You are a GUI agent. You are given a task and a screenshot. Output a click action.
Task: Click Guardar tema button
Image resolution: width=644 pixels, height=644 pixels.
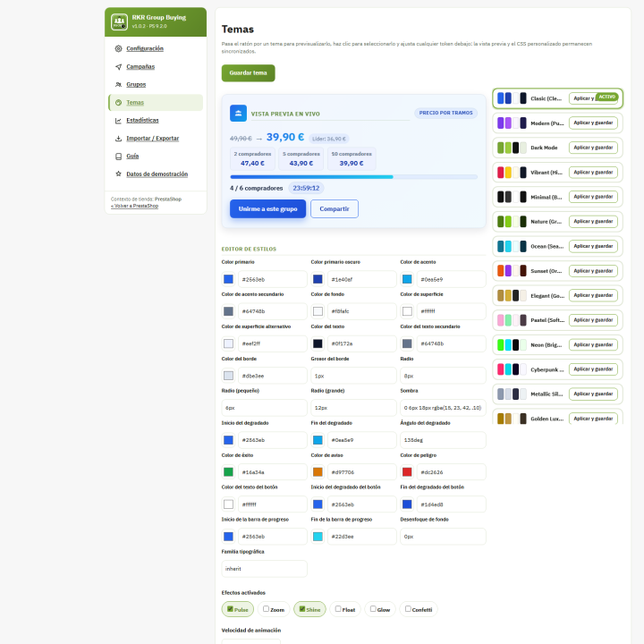pyautogui.click(x=248, y=73)
